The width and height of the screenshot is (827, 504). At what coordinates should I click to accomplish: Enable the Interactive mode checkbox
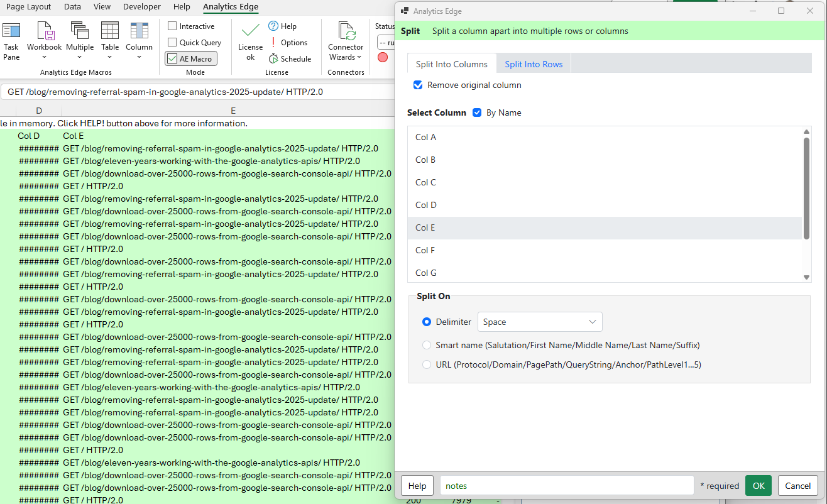(172, 26)
